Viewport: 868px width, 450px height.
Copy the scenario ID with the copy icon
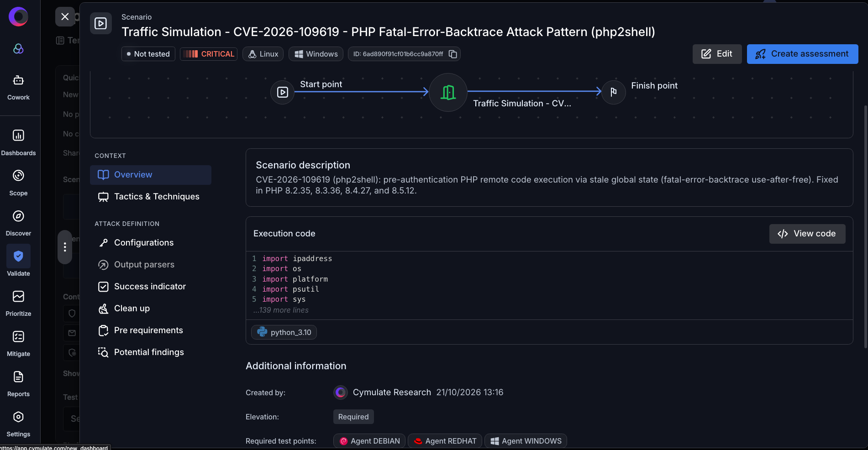(453, 54)
